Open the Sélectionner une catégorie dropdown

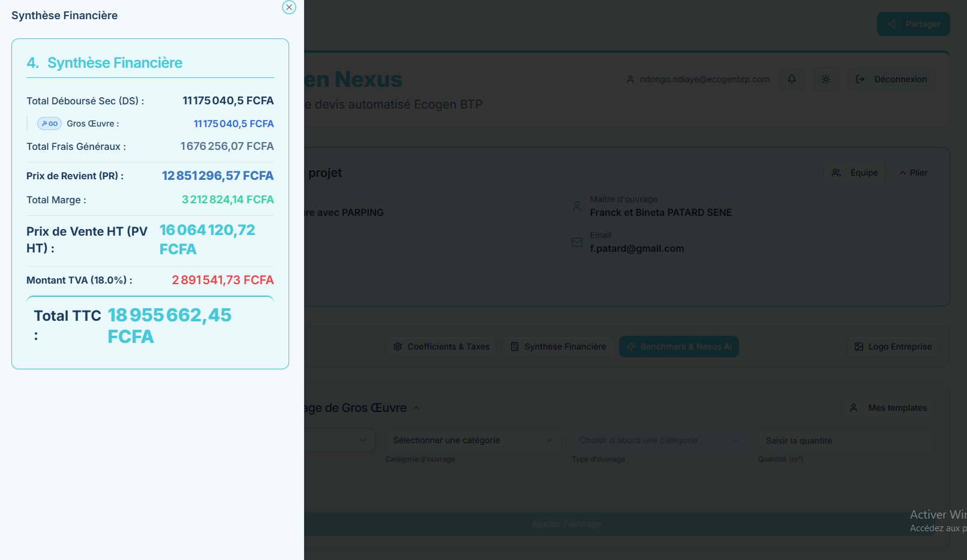[474, 440]
